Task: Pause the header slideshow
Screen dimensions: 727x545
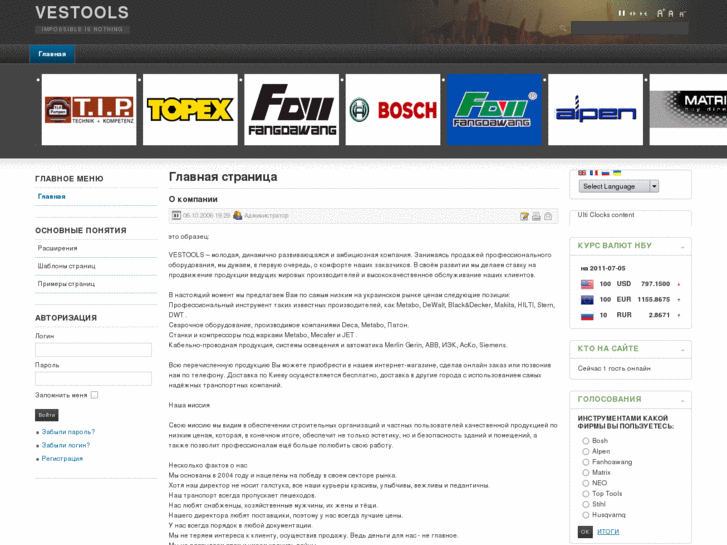Action: coord(621,13)
